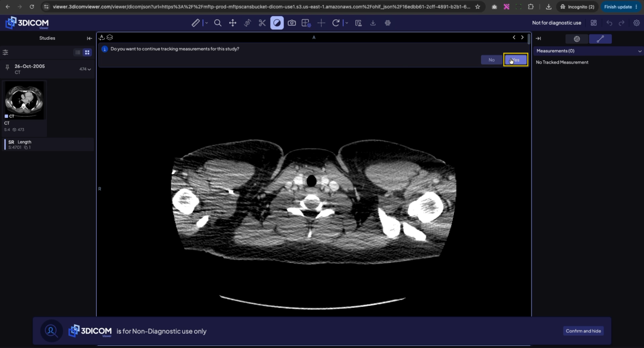This screenshot has height=348, width=644.
Task: Click the Finish update button
Action: (x=620, y=7)
